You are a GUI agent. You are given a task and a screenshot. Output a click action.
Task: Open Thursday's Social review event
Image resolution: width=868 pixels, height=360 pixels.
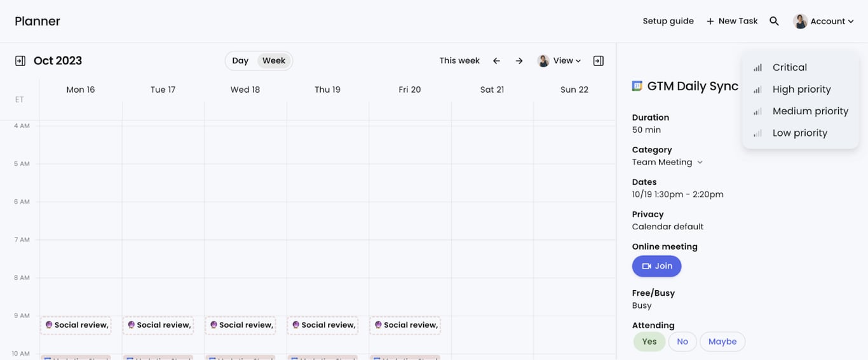pos(323,326)
